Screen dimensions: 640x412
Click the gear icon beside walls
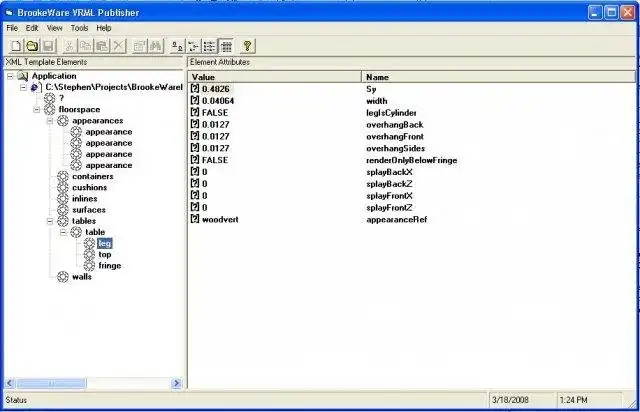click(x=62, y=276)
